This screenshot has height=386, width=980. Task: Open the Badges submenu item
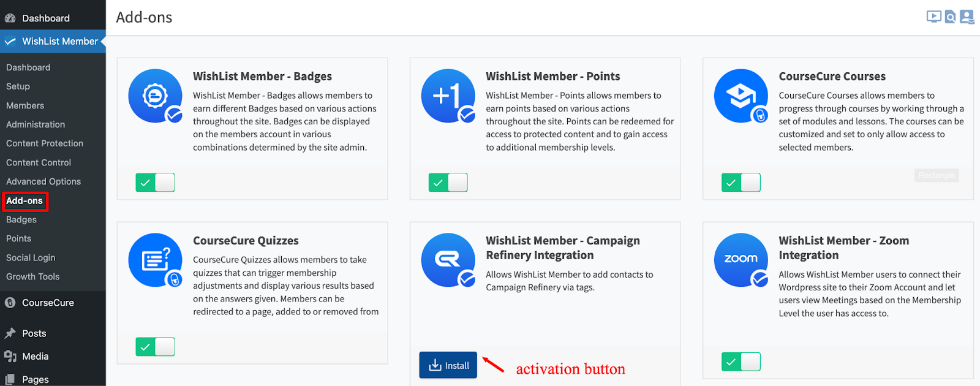[21, 219]
